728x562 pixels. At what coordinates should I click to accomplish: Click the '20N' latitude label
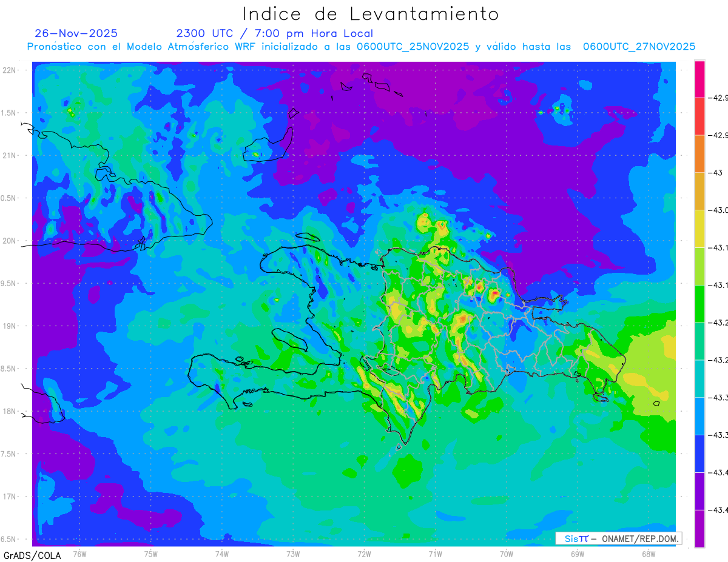click(x=10, y=241)
